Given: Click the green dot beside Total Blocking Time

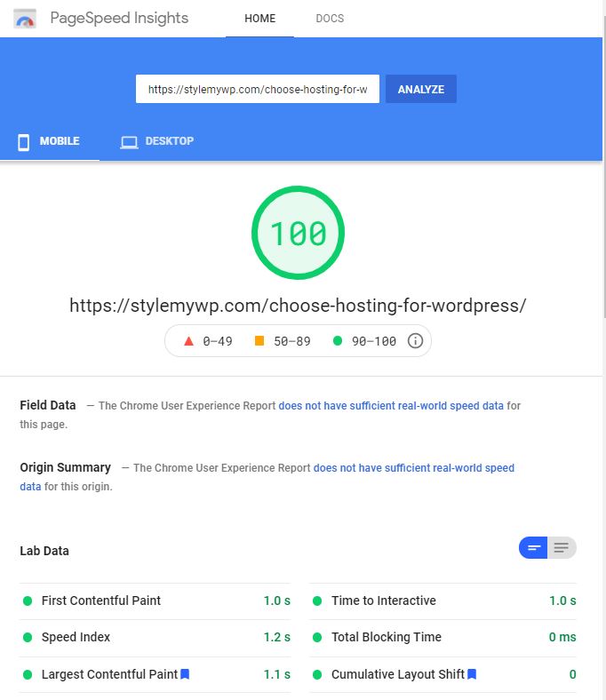Looking at the screenshot, I should click(x=317, y=638).
